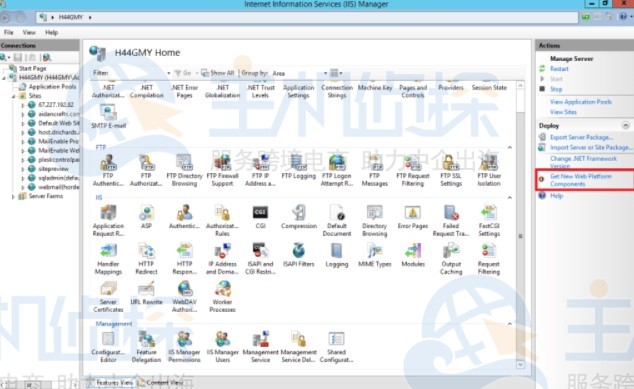Collapse the IIS feature group
Image resolution: width=634 pixels, height=389 pixels.
[x=510, y=198]
